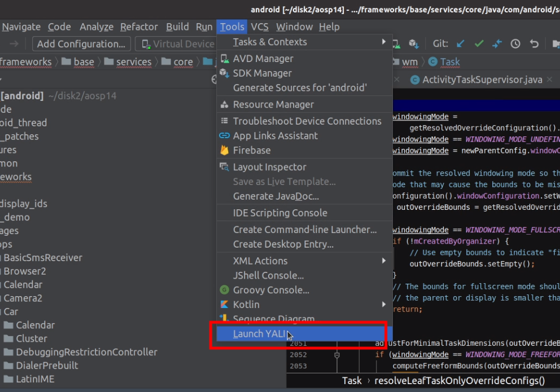Select DialerPrebuilt folder

(41, 365)
